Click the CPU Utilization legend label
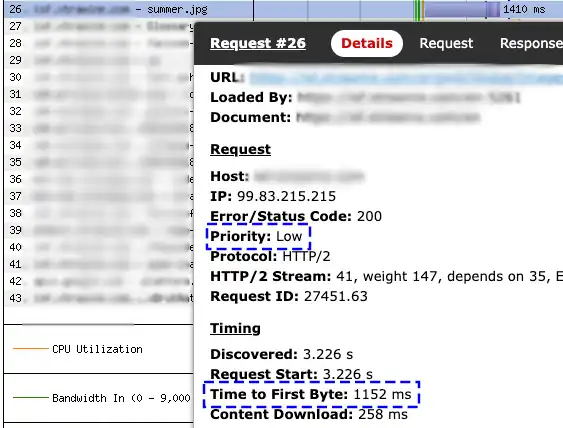 pos(97,349)
